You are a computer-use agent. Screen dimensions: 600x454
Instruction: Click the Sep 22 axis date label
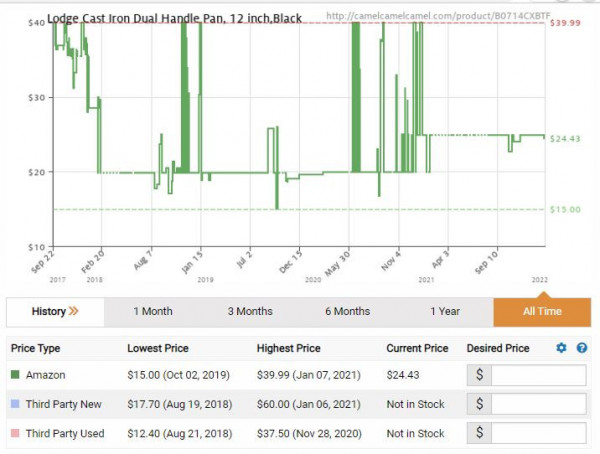(x=42, y=260)
